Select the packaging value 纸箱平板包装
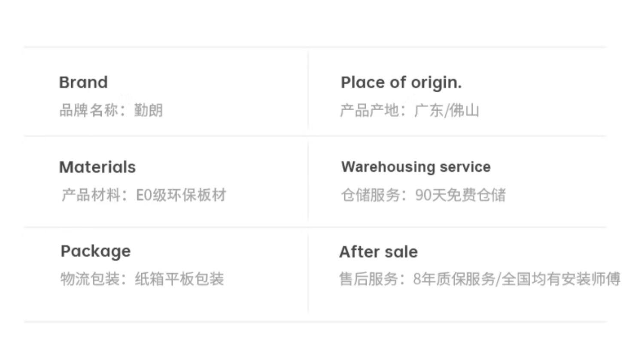The width and height of the screenshot is (644, 351). pos(179,279)
